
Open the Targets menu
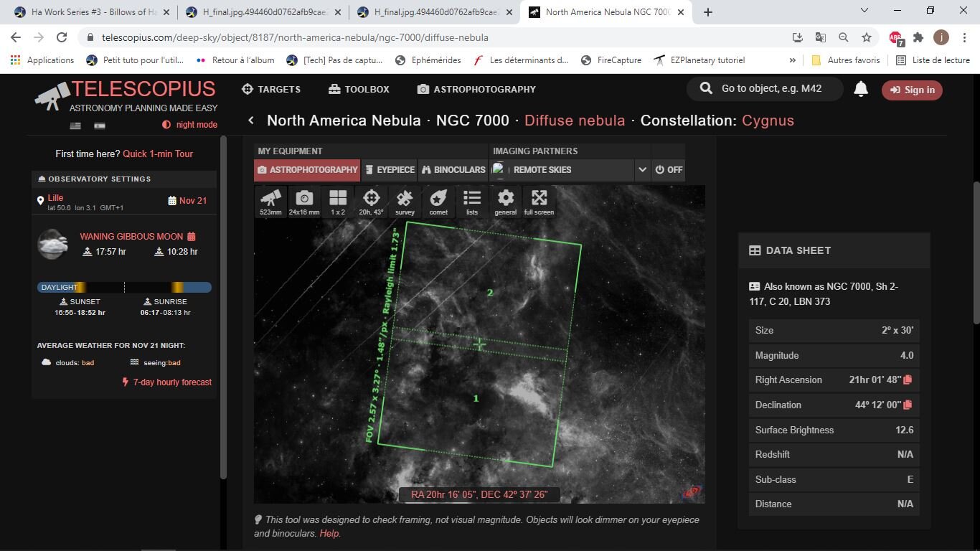[x=271, y=90]
